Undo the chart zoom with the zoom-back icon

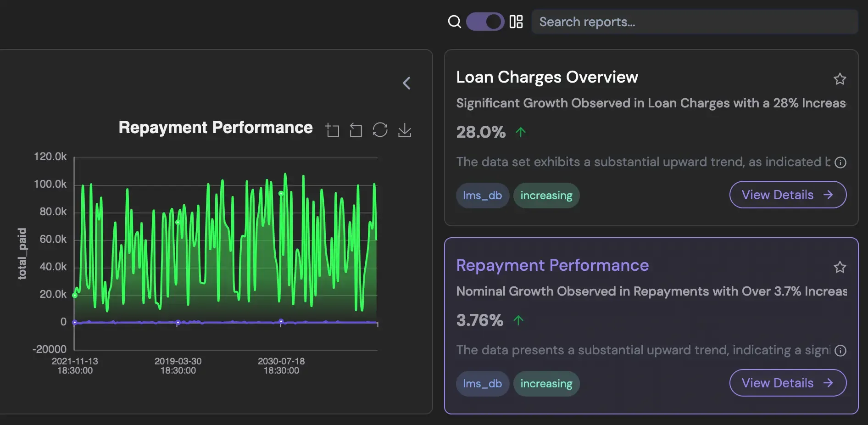(x=356, y=130)
